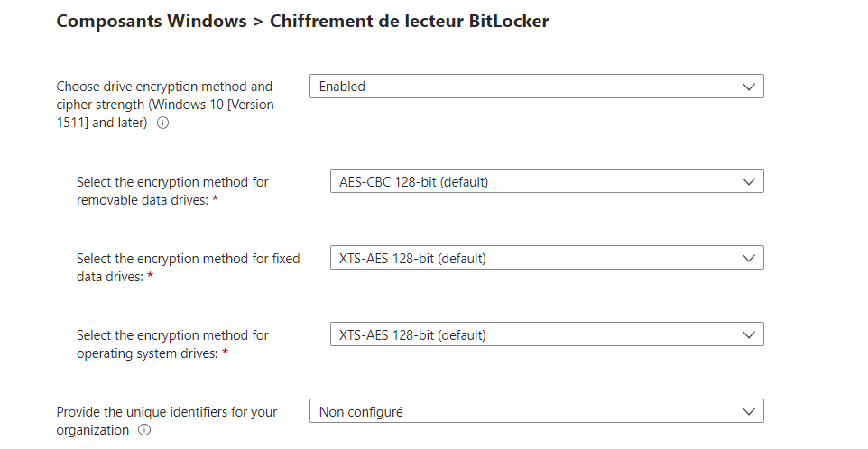
Task: Click the Choose drive encryption method label
Action: pos(165,105)
